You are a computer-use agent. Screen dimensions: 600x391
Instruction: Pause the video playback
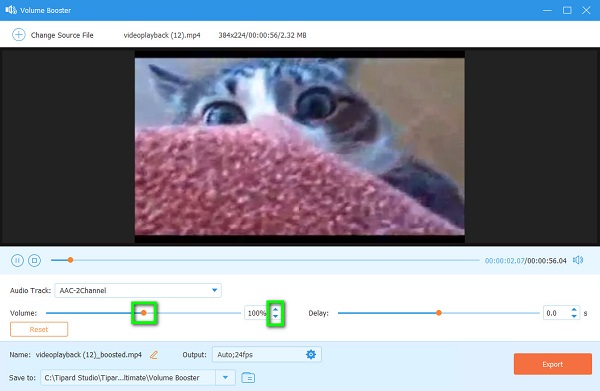(x=17, y=261)
